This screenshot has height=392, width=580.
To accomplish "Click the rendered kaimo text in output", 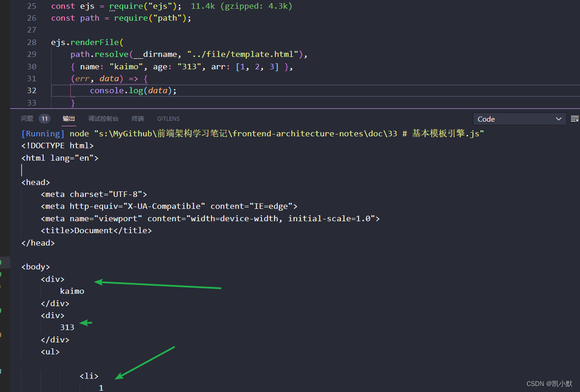I will [72, 291].
